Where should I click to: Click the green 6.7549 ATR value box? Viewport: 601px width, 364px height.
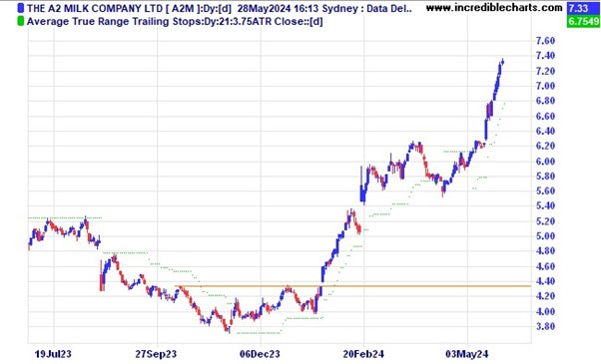coord(583,21)
